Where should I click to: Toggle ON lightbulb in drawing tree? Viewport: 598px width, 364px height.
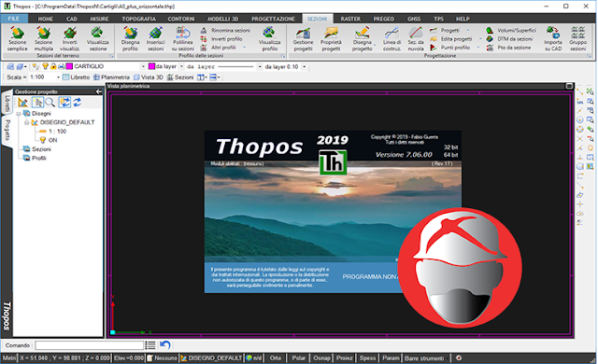pyautogui.click(x=43, y=140)
